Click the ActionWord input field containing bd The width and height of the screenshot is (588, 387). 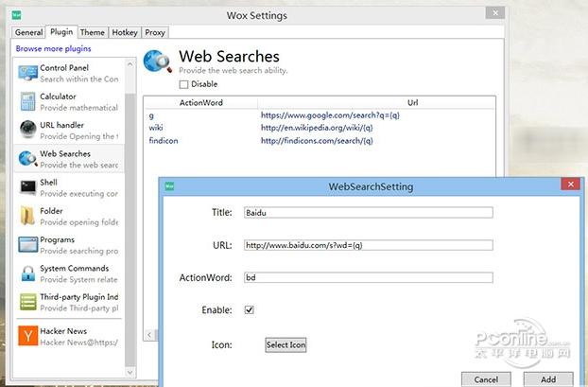coord(369,277)
